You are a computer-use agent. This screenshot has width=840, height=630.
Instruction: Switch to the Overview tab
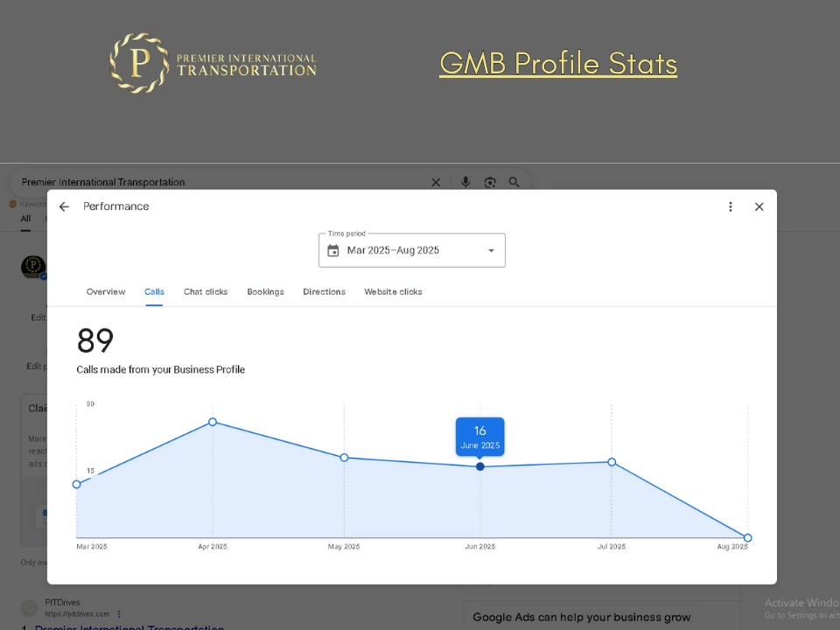[x=106, y=292]
